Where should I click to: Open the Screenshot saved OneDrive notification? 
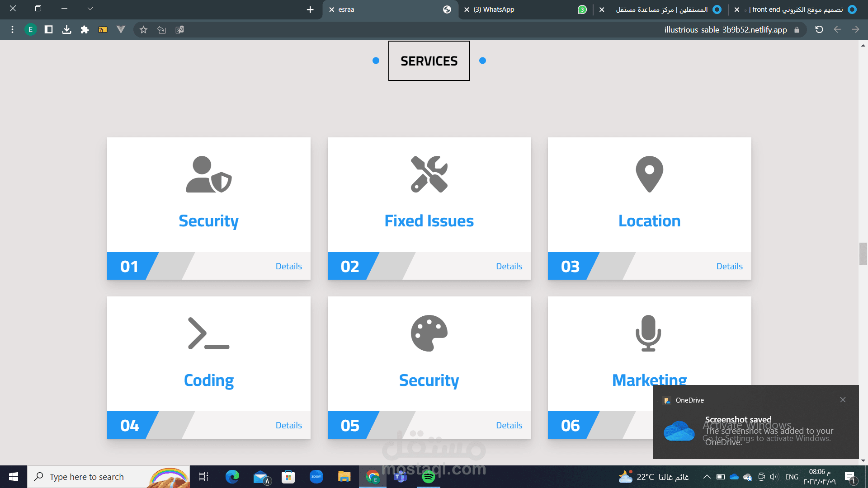point(756,422)
